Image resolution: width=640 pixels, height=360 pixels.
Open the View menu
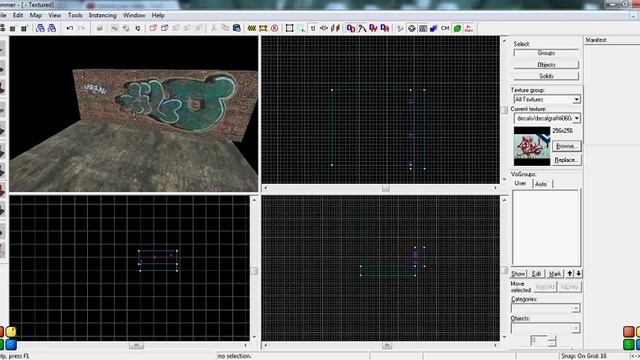(54, 15)
